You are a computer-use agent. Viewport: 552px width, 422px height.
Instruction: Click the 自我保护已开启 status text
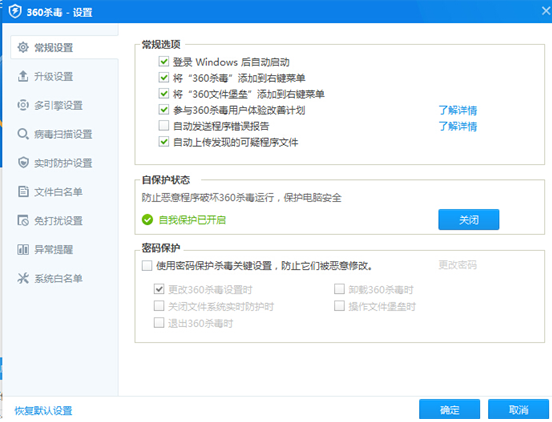click(192, 220)
